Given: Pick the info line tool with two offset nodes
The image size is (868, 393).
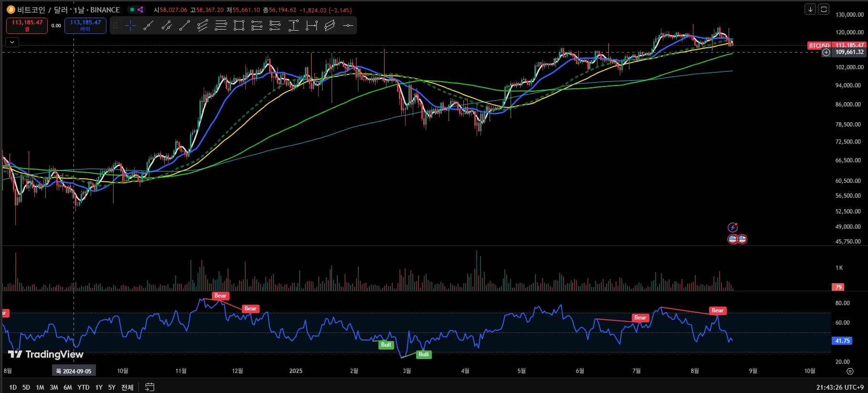Looking at the screenshot, I should (x=167, y=26).
